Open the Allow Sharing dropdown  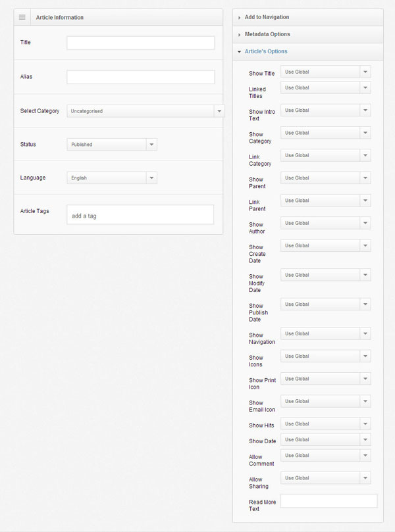(x=326, y=478)
